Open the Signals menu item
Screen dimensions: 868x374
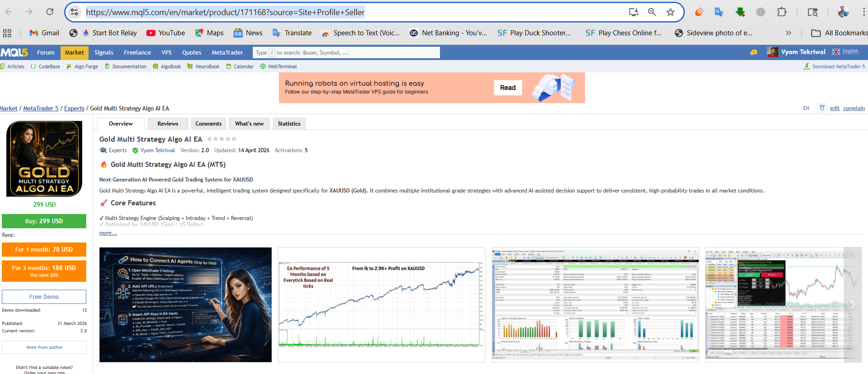click(104, 53)
